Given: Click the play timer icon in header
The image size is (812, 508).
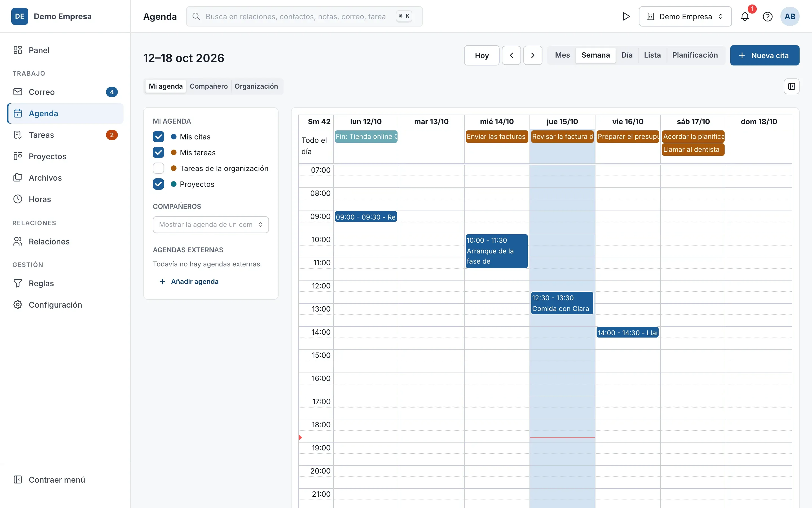Looking at the screenshot, I should (x=626, y=16).
